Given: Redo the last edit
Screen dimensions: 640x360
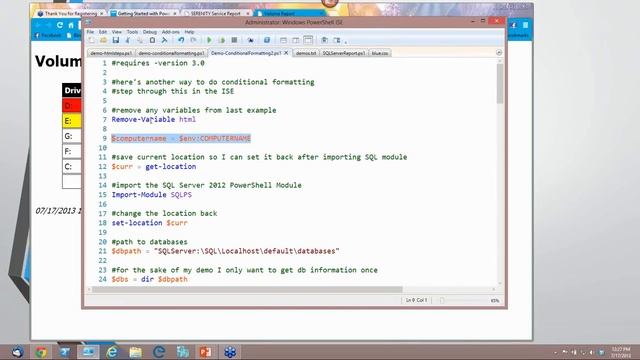Looking at the screenshot, I should pyautogui.click(x=193, y=40).
